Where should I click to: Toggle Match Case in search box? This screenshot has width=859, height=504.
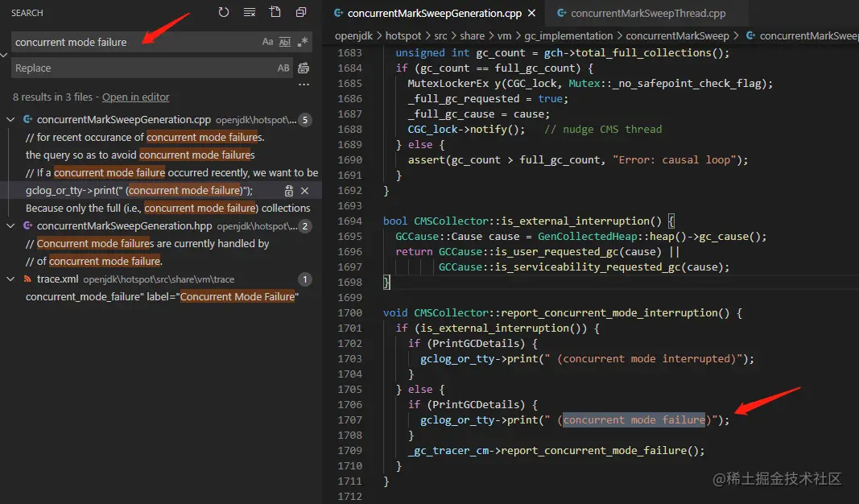[267, 42]
